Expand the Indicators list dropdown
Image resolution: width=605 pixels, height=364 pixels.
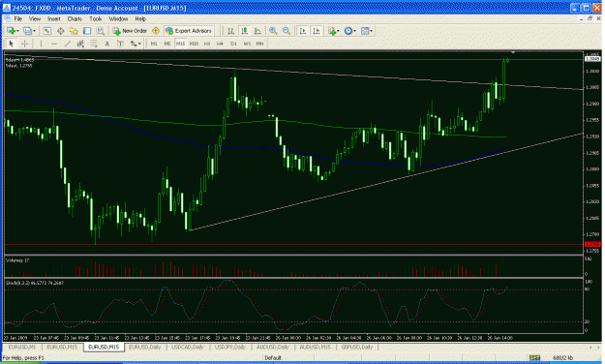[x=339, y=31]
